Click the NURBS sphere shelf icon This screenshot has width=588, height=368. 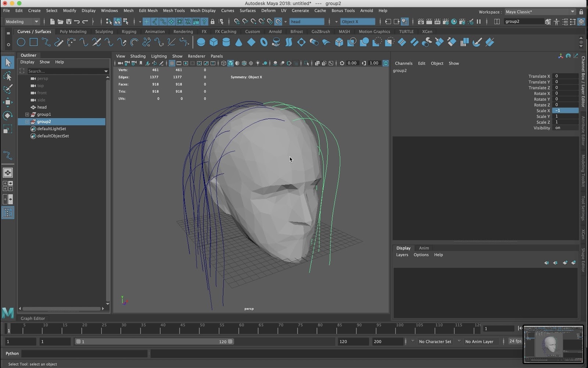(201, 42)
